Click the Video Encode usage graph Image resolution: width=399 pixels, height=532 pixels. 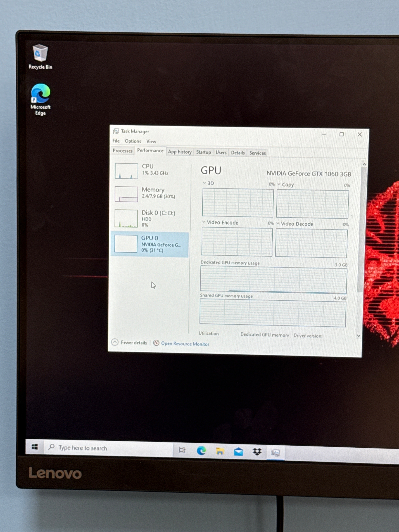point(237,242)
